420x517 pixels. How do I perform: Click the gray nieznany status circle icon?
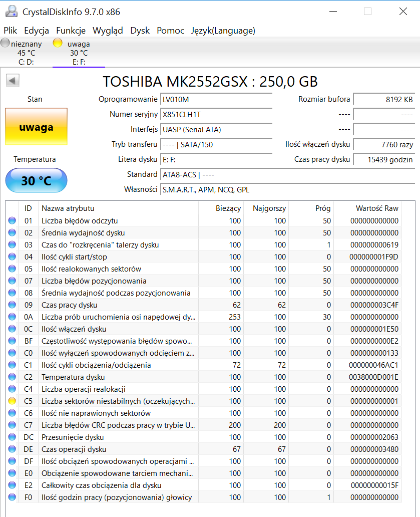[x=5, y=43]
